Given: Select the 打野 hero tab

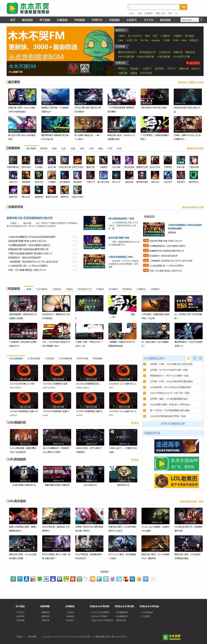Looking at the screenshot, I should [110, 149].
